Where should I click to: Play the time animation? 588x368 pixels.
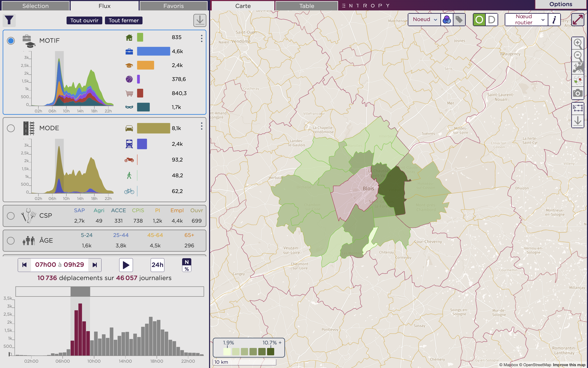coord(126,265)
